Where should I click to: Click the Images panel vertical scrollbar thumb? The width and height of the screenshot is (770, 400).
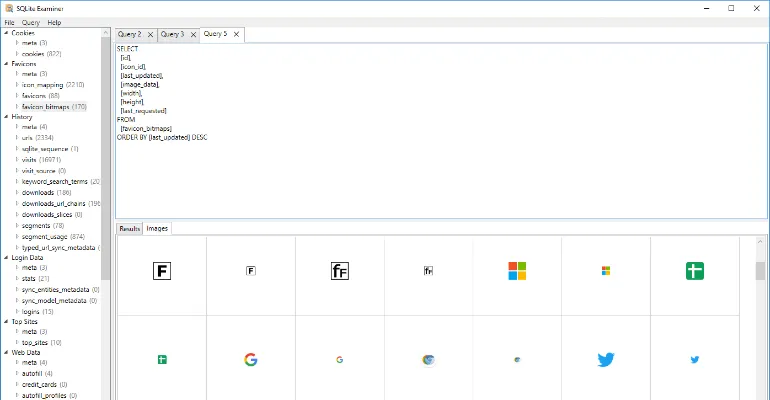tap(760, 271)
